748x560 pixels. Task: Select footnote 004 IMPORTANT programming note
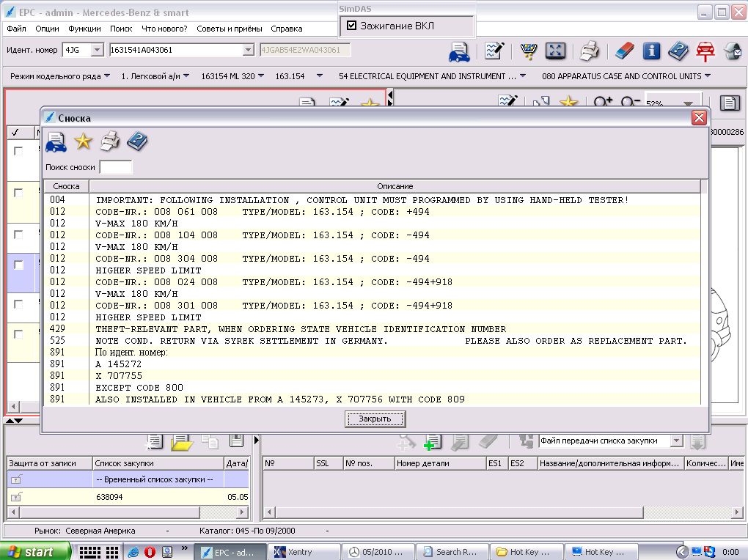tap(373, 200)
